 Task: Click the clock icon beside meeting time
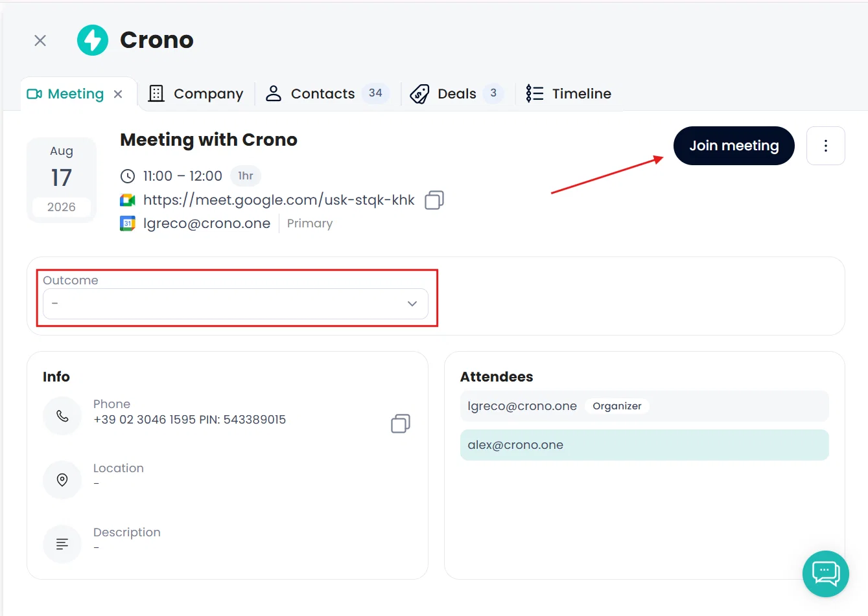pyautogui.click(x=128, y=176)
